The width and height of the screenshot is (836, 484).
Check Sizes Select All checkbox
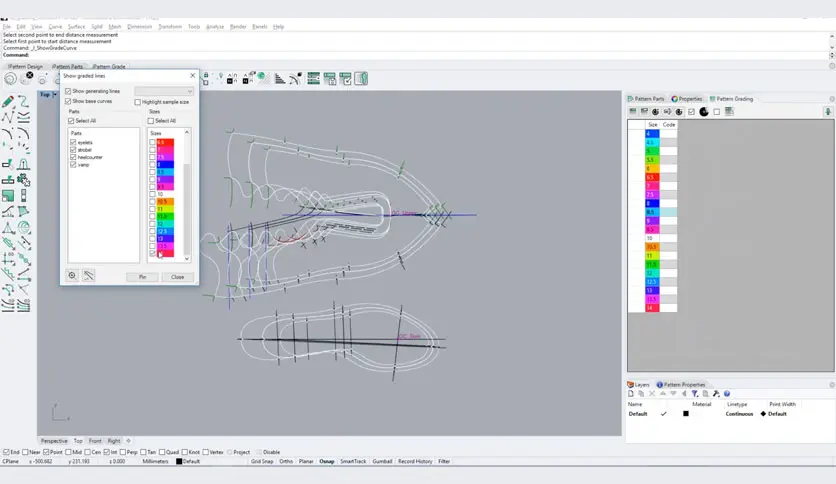click(x=151, y=120)
